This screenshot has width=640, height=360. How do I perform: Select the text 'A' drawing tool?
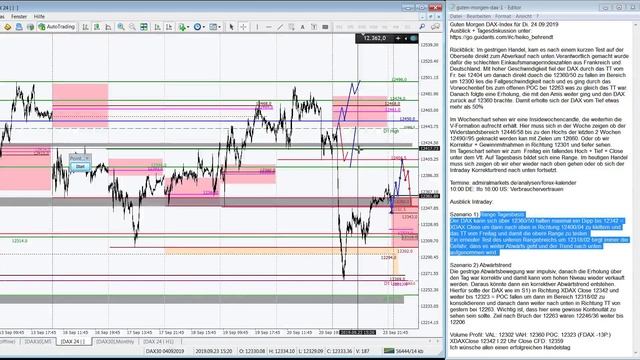[x=302, y=27]
